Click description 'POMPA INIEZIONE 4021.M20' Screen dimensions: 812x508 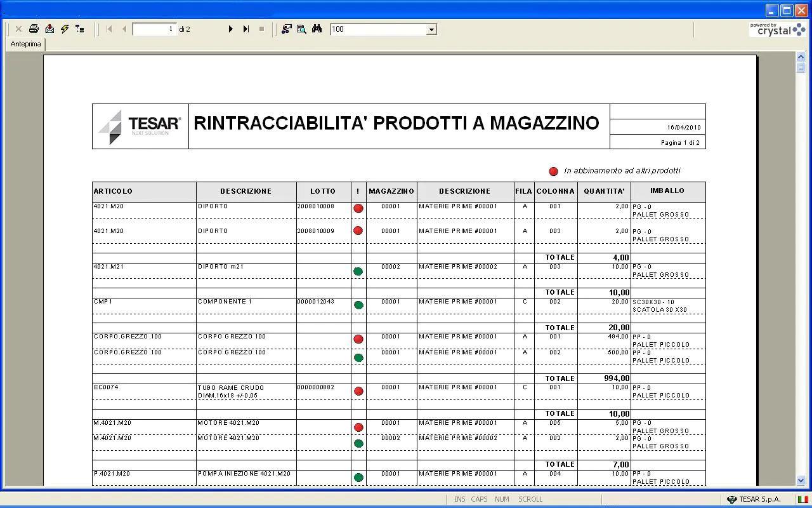tap(244, 474)
